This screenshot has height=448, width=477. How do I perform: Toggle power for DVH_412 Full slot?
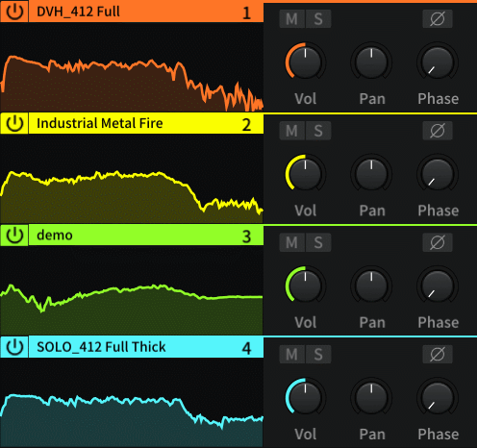[x=14, y=12]
